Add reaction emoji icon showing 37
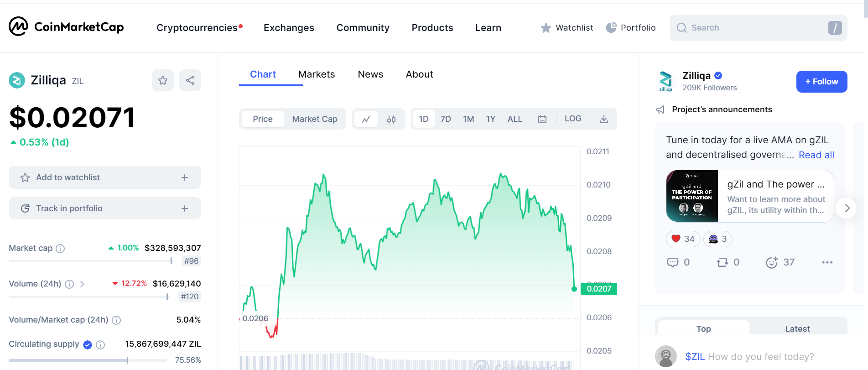The width and height of the screenshot is (868, 370). tap(772, 262)
